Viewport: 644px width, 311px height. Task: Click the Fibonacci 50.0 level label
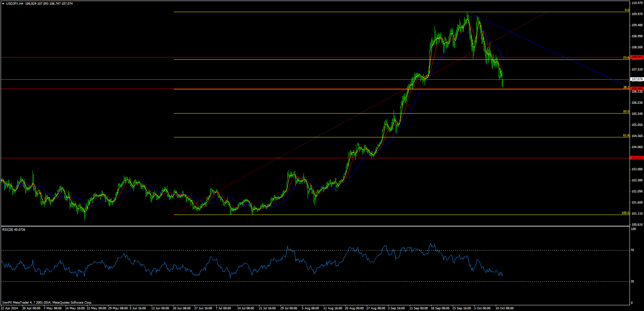(626, 112)
